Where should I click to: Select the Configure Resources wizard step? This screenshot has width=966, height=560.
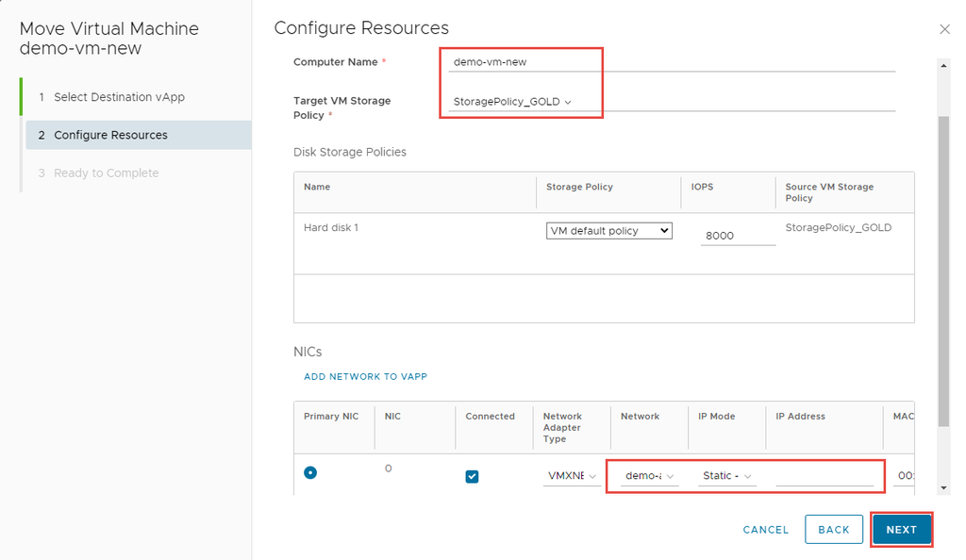(110, 135)
